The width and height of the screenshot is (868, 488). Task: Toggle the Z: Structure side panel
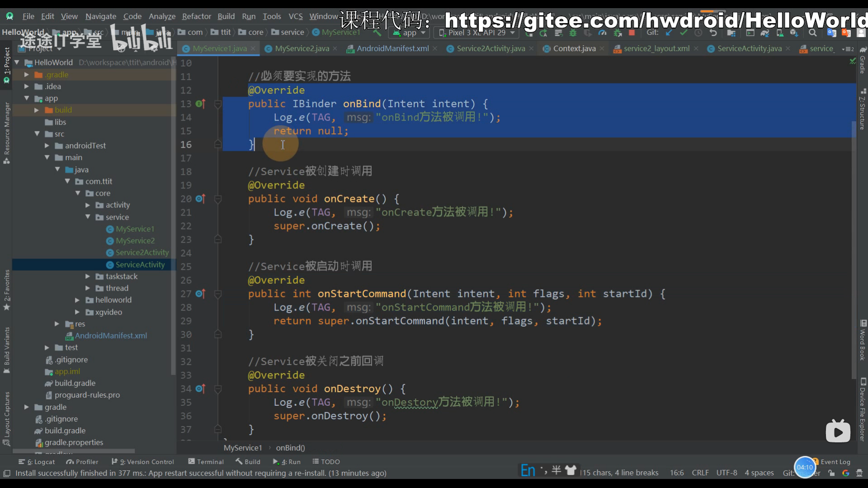pos(863,109)
